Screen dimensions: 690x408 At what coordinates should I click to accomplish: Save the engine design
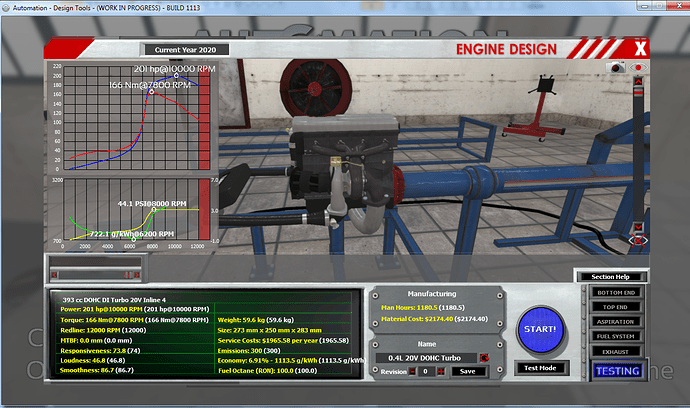click(468, 371)
